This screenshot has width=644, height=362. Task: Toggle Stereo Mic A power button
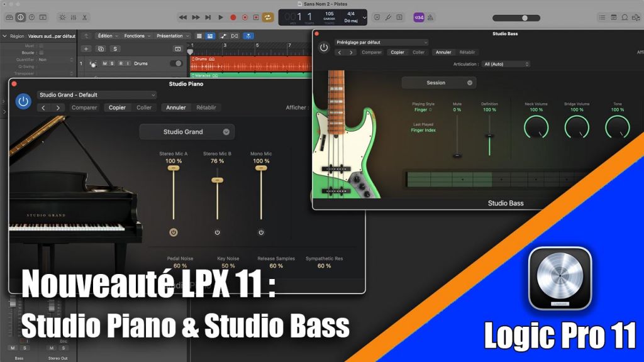[x=174, y=233]
